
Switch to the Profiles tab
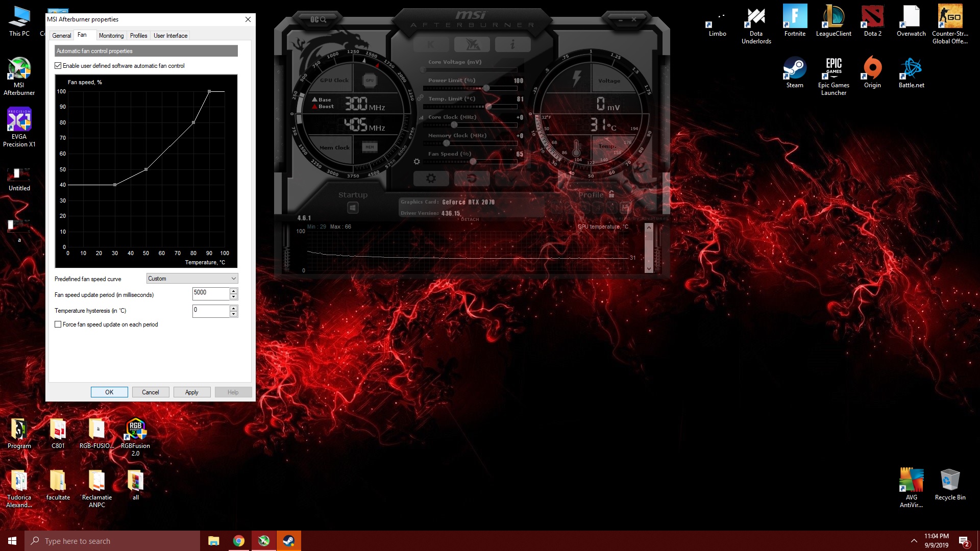[x=138, y=36]
